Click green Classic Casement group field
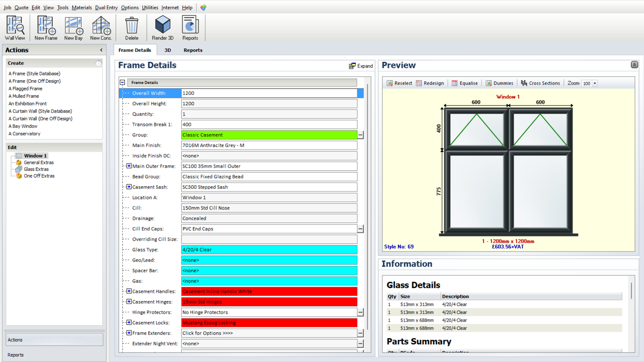The height and width of the screenshot is (362, 644). tap(269, 135)
